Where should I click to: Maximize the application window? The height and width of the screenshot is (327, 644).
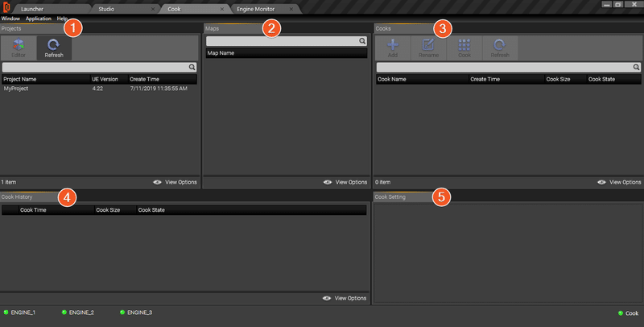[x=618, y=4]
